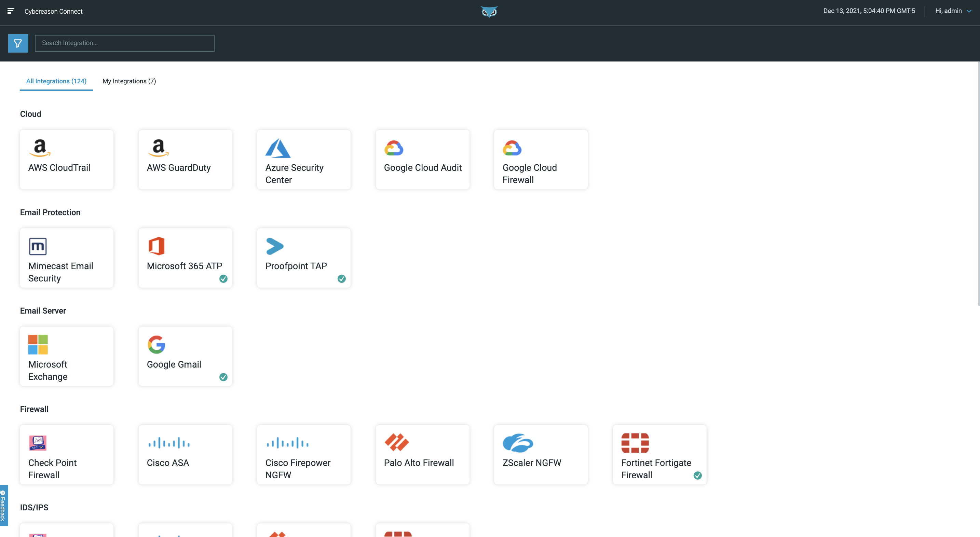Click the Azure Security Center logo
This screenshot has height=537, width=980.
[278, 148]
